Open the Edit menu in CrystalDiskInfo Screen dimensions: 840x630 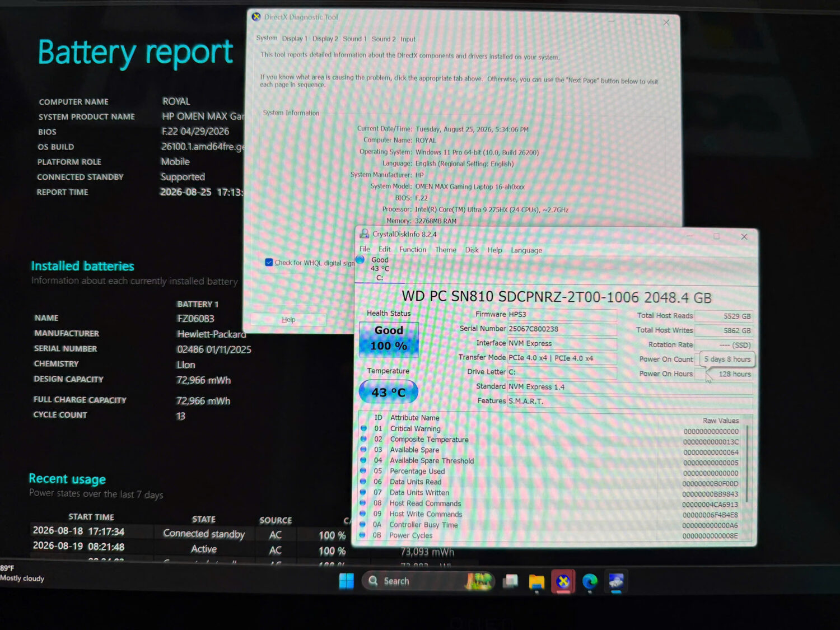point(384,249)
